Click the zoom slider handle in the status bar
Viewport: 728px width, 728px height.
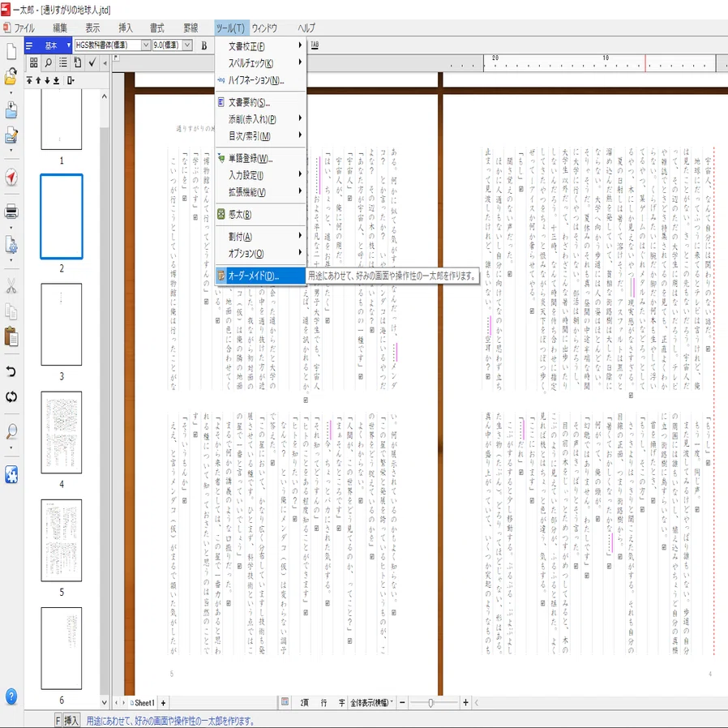(x=430, y=703)
